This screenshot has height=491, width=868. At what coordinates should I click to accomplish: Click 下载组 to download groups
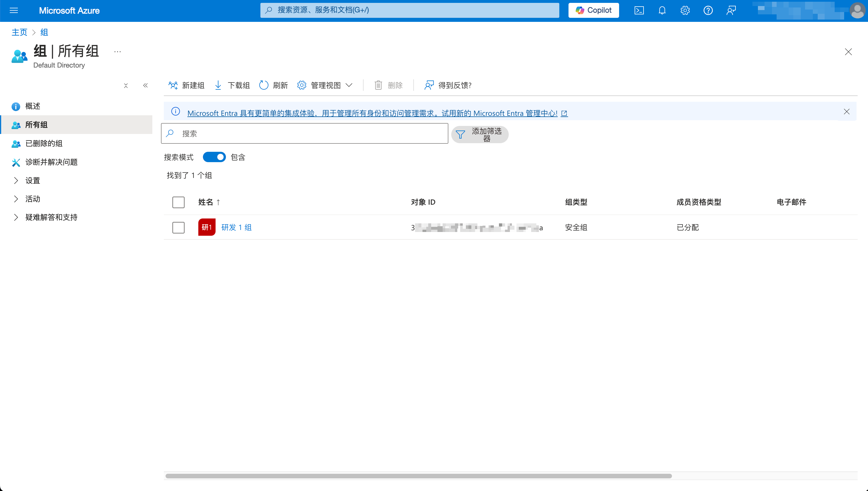coord(232,85)
